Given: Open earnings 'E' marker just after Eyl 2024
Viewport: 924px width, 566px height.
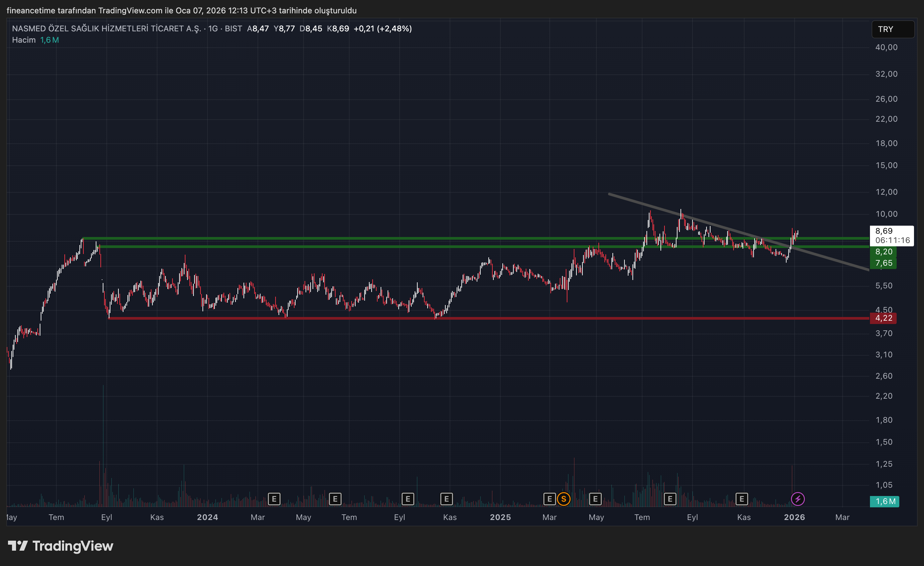Looking at the screenshot, I should 408,499.
